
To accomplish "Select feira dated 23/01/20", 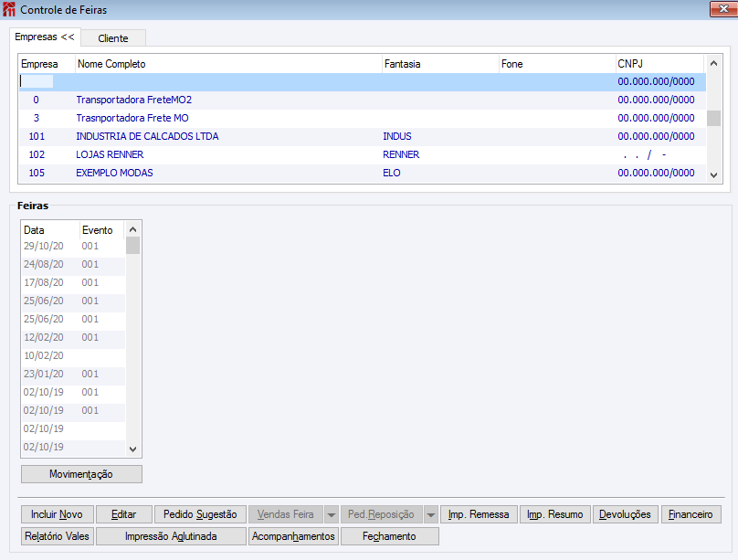I will pos(74,375).
